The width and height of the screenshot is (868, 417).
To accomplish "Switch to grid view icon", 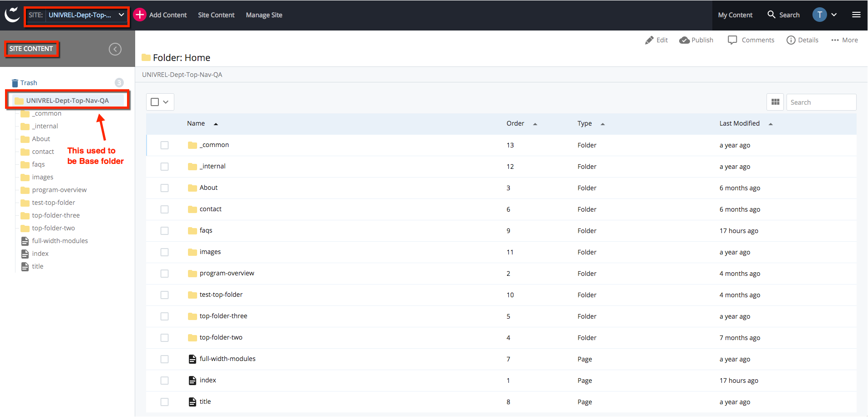I will click(775, 102).
